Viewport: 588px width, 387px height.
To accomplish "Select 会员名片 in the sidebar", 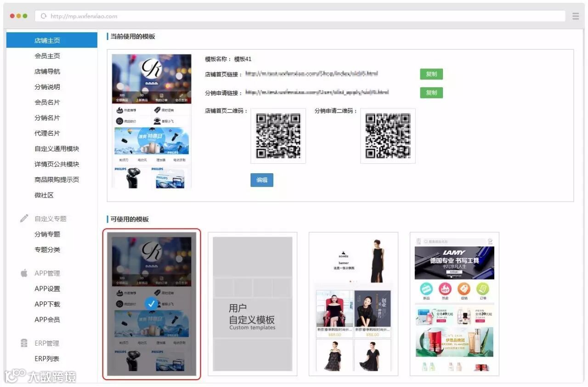I will 47,102.
